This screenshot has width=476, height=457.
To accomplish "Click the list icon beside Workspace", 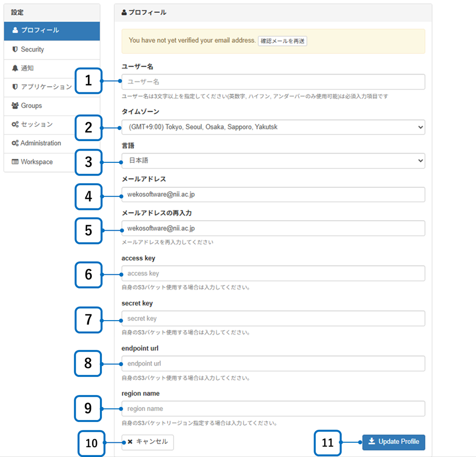I will (x=15, y=162).
